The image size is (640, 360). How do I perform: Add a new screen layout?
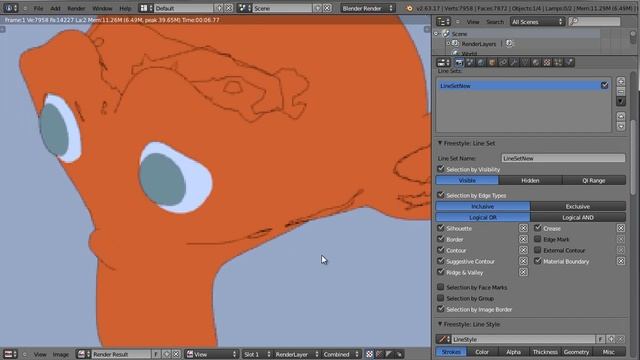tap(220, 8)
